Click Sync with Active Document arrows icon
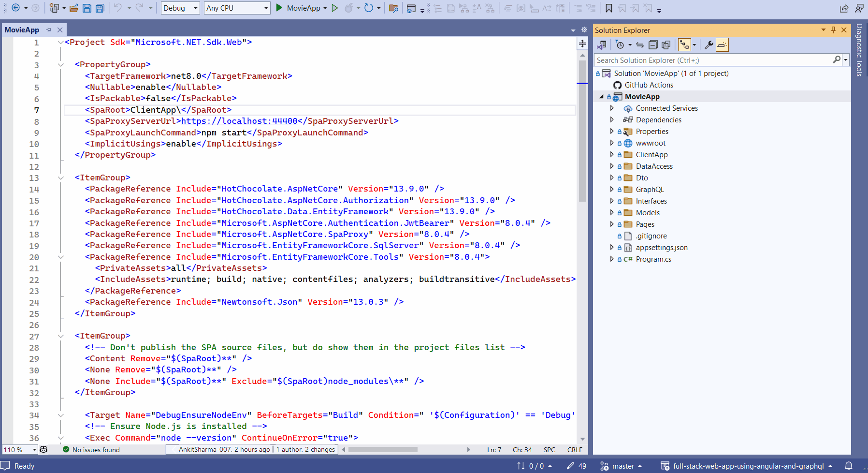The width and height of the screenshot is (868, 473). click(x=640, y=45)
